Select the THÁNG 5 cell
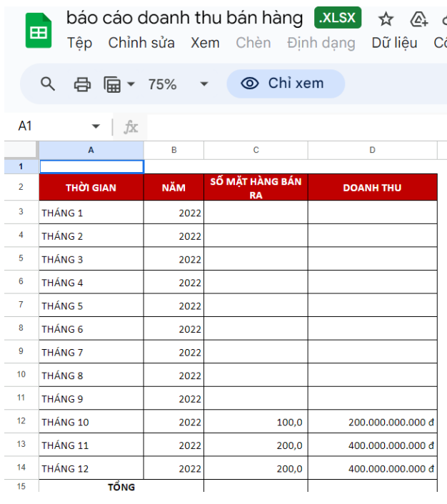The image size is (447, 504). pyautogui.click(x=91, y=306)
